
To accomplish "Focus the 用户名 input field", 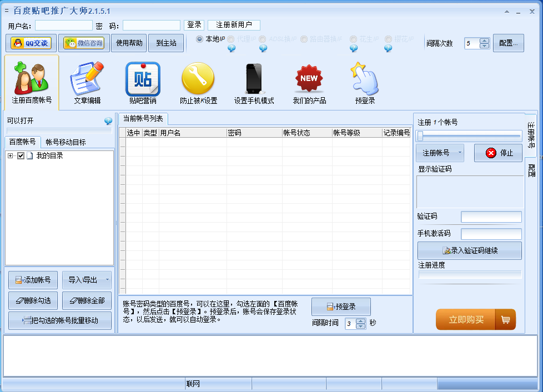I will coord(64,26).
